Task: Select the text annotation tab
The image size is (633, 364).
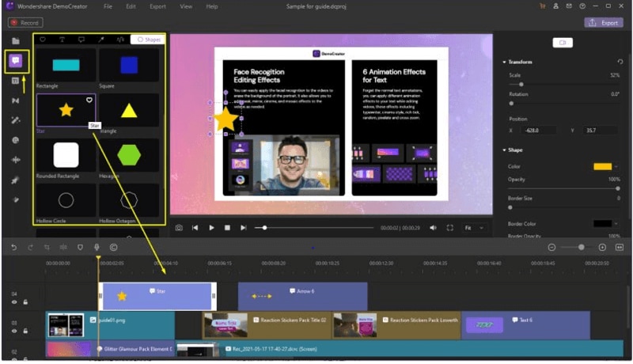Action: (63, 40)
